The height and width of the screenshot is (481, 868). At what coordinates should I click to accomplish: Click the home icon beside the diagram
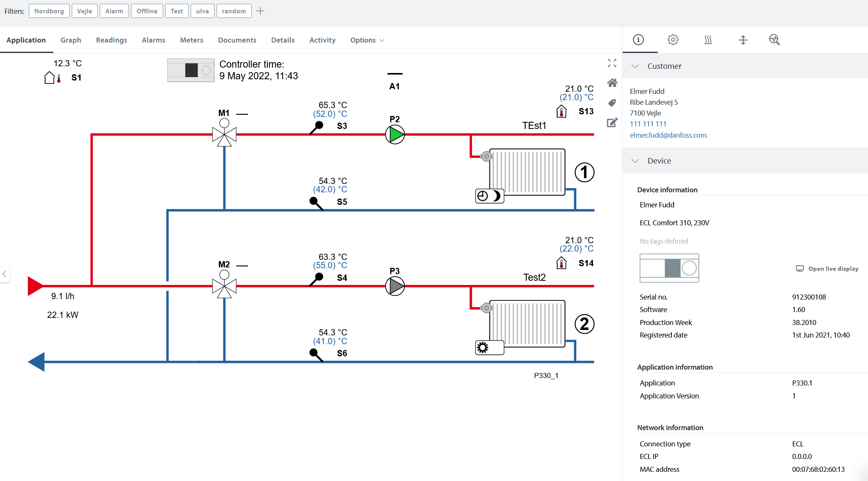tap(612, 83)
